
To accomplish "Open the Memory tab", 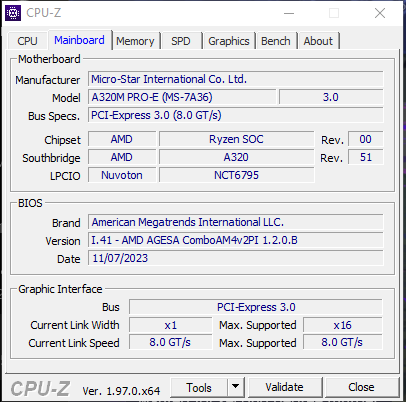I will click(135, 41).
